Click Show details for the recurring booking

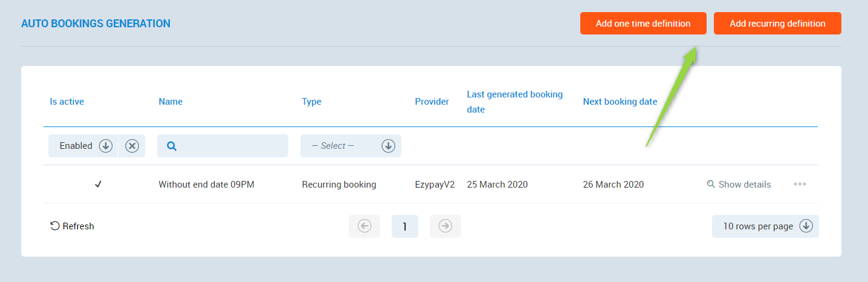739,185
